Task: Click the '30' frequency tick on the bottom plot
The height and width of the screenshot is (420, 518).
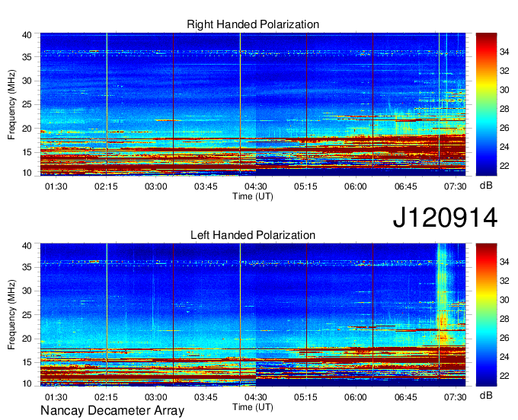Action: tap(27, 291)
